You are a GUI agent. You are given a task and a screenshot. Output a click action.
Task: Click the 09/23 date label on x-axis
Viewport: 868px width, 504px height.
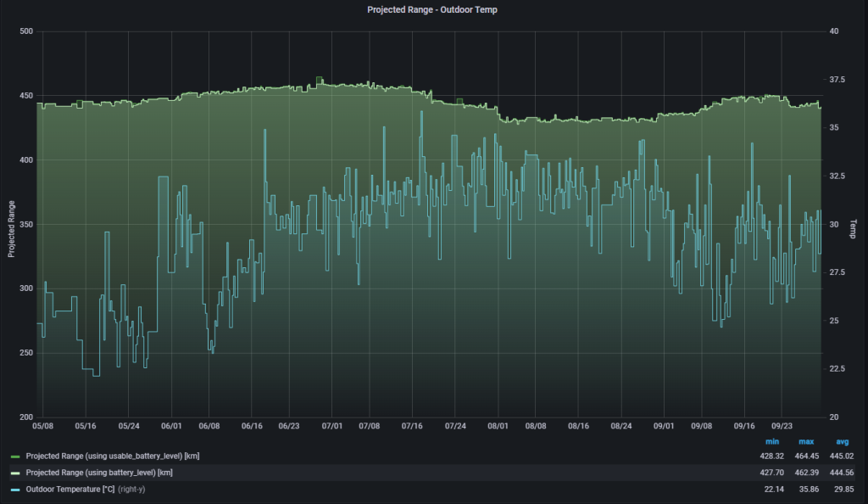point(783,426)
